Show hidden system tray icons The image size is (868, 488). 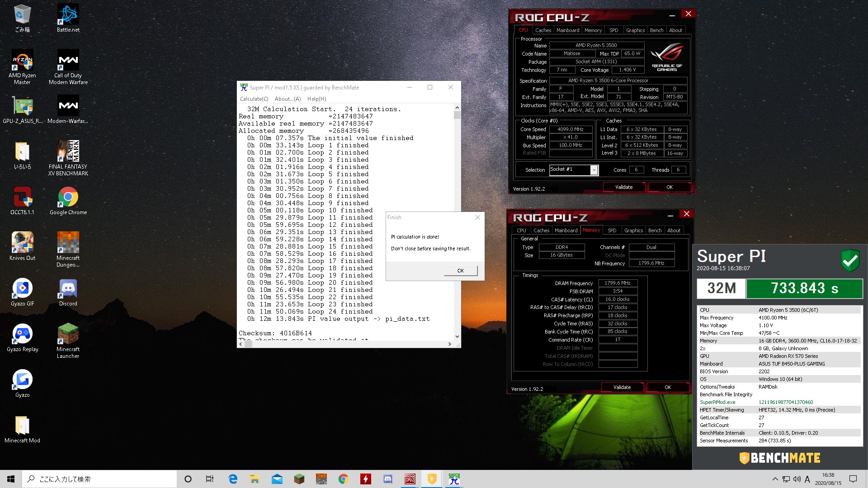(775, 479)
